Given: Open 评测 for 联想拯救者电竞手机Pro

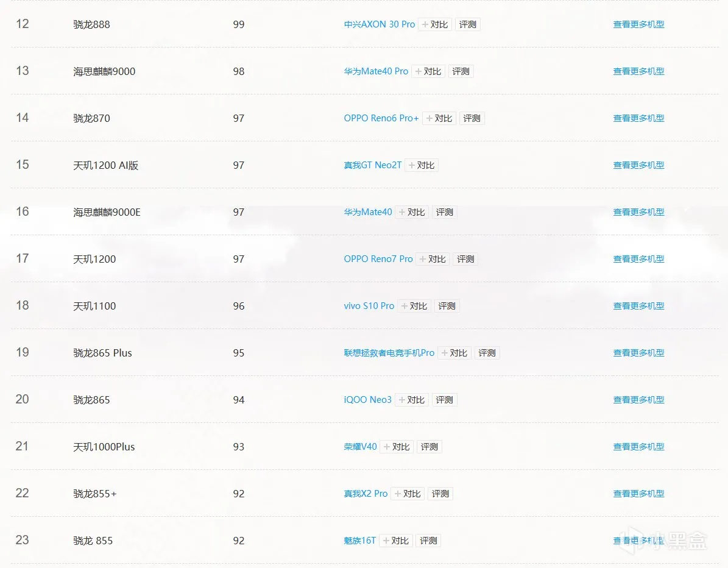Looking at the screenshot, I should [x=487, y=353].
